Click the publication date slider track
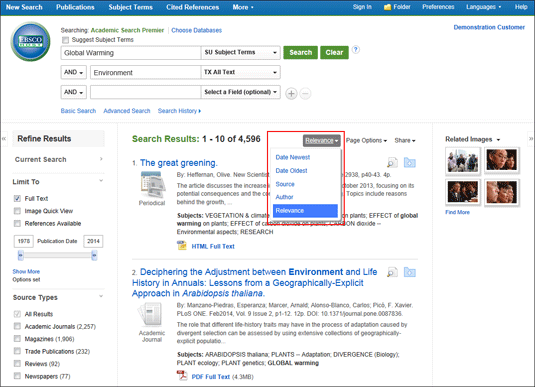 click(x=57, y=255)
